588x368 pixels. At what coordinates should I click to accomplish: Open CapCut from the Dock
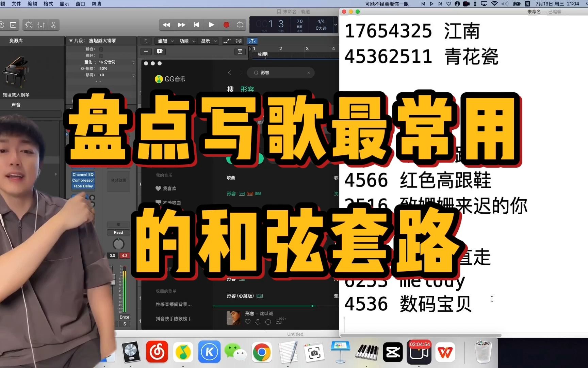(393, 352)
